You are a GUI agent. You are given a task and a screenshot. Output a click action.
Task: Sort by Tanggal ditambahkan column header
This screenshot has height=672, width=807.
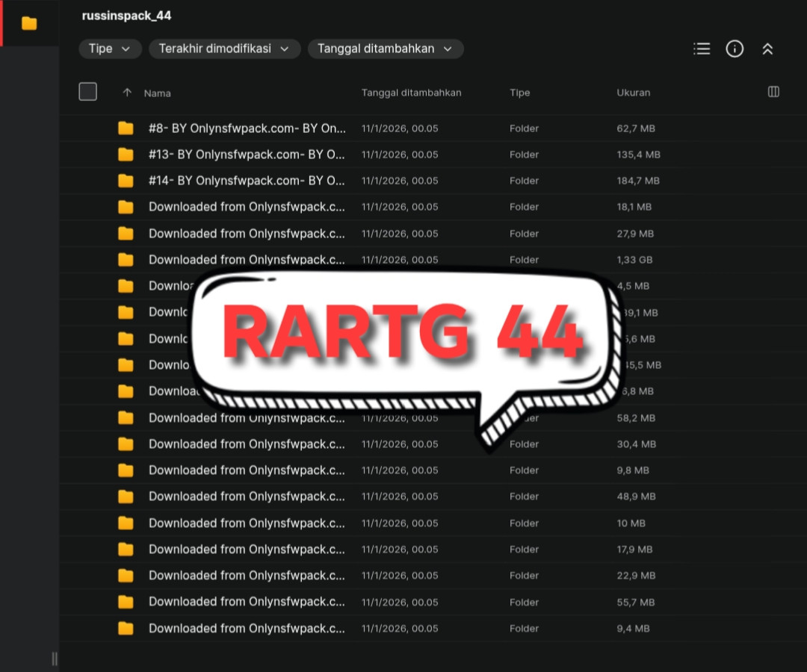(x=411, y=93)
